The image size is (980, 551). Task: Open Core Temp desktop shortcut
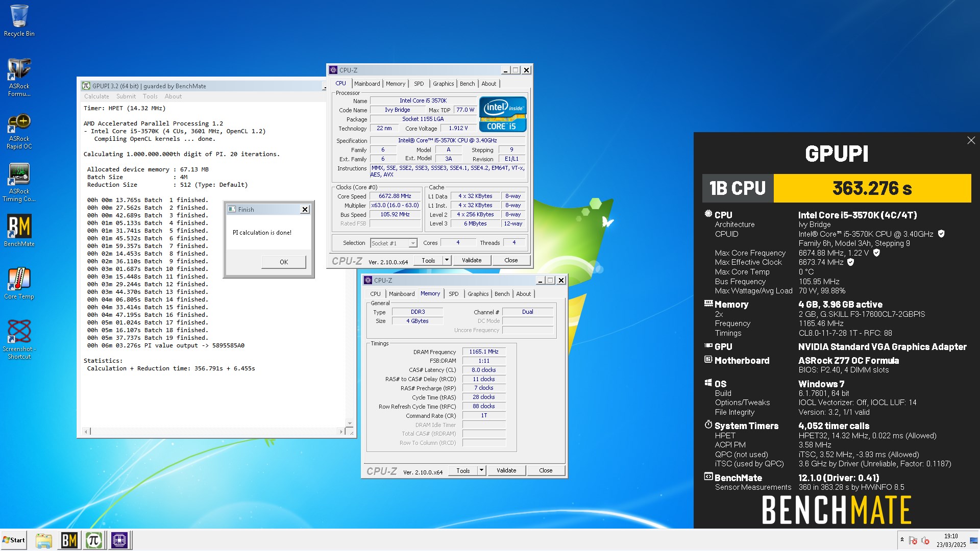tap(19, 284)
